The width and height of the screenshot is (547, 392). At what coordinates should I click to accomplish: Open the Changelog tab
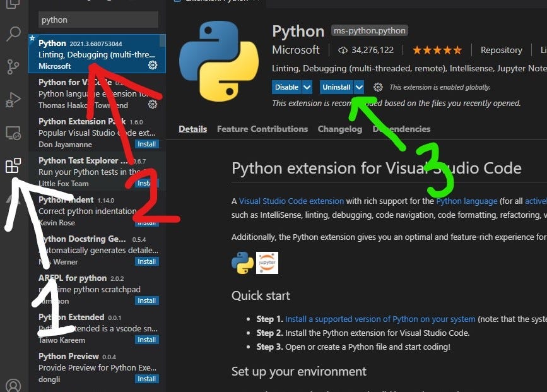(x=339, y=129)
